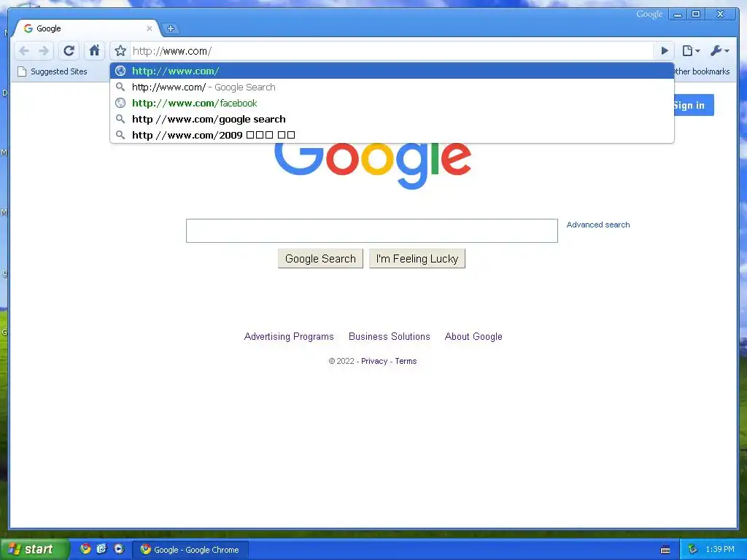Open the About Google link
This screenshot has height=560, width=747.
[x=473, y=337]
